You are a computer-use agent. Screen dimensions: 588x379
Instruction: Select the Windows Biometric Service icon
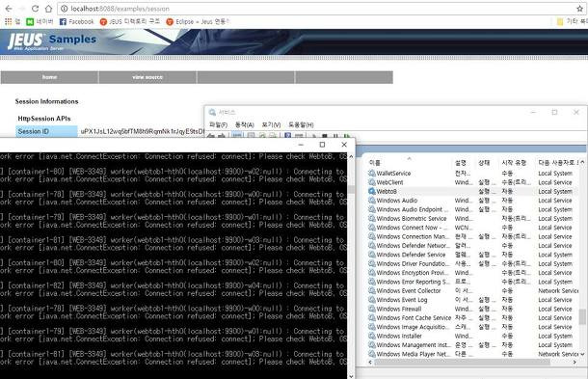[372, 218]
